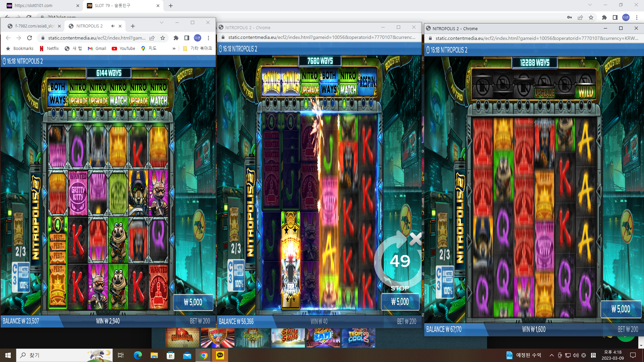Screen dimensions: 644x362
Task: Share this page from left window address bar
Action: coord(152,38)
